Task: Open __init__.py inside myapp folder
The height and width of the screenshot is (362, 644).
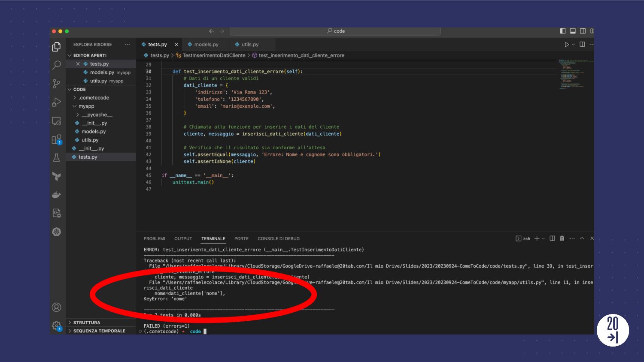Action: (x=94, y=123)
